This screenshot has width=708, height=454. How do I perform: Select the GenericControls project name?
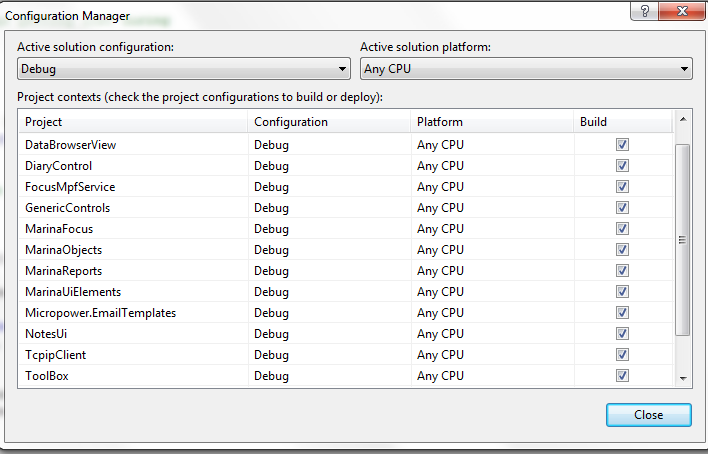tap(67, 208)
